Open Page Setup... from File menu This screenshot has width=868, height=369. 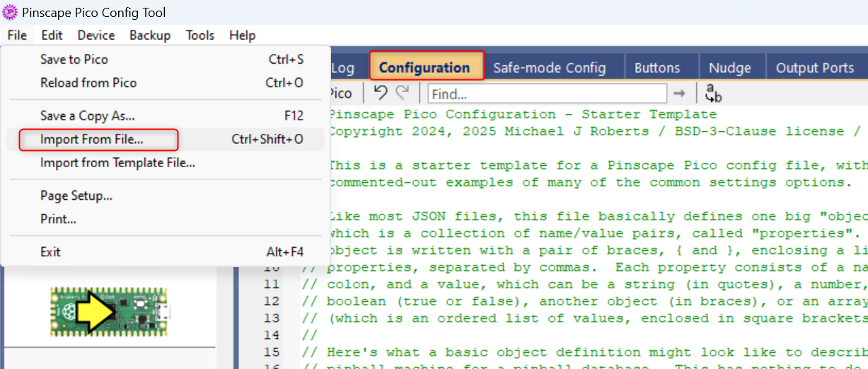pos(166,196)
